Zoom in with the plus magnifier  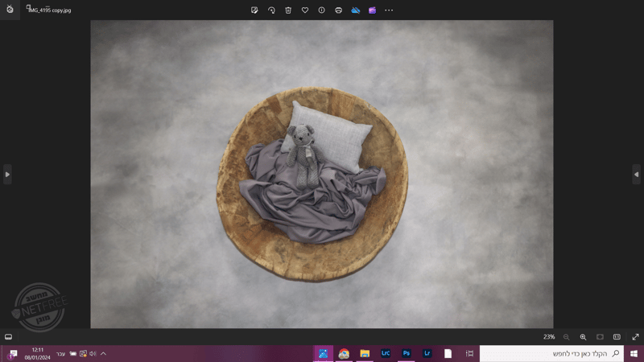coord(583,337)
